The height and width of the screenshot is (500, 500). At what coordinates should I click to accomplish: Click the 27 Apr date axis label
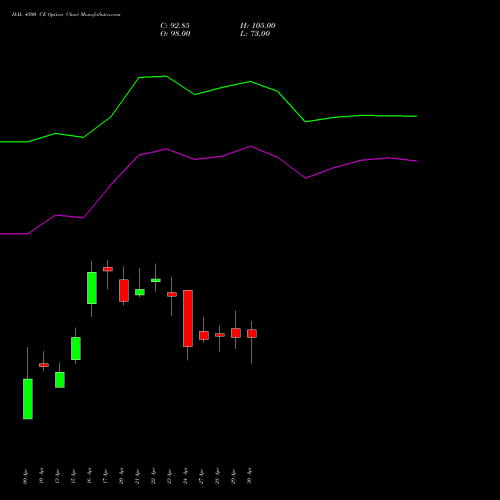coord(202,477)
